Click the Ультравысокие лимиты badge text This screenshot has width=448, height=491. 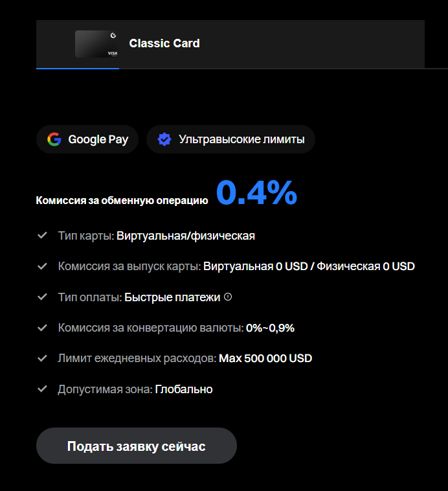[x=241, y=139]
